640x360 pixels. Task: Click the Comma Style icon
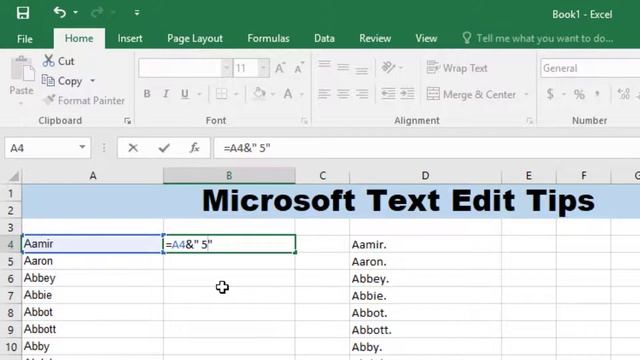pos(598,94)
